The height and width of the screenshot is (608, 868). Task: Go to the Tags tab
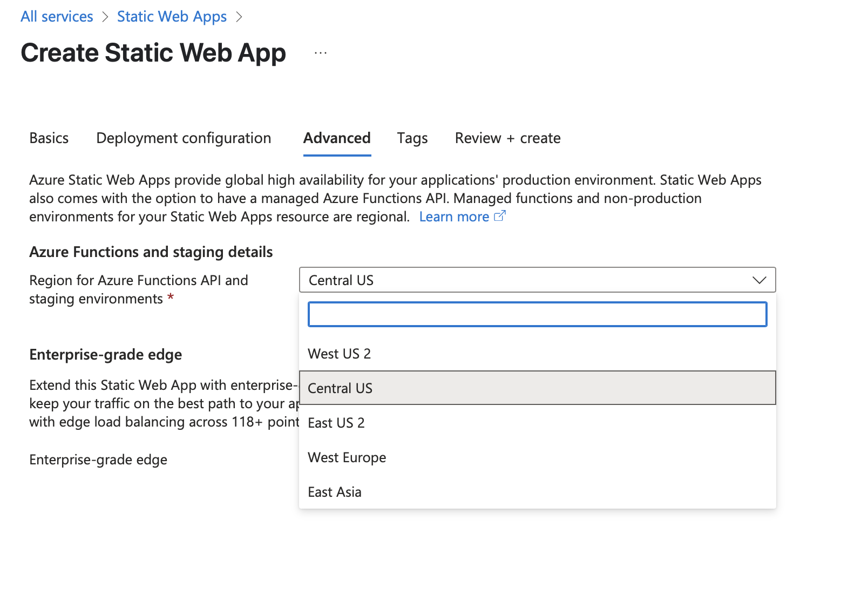coord(412,138)
